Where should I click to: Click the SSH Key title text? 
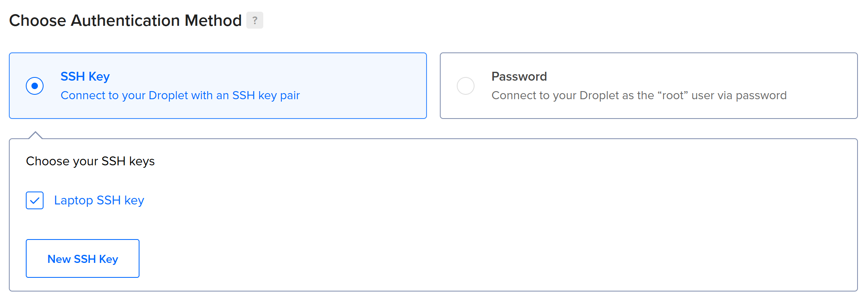click(x=85, y=76)
